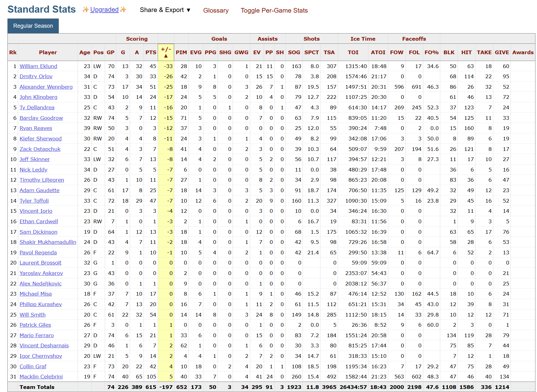The image size is (537, 392).
Task: Click the Timothy Liljegren link
Action: click(42, 180)
